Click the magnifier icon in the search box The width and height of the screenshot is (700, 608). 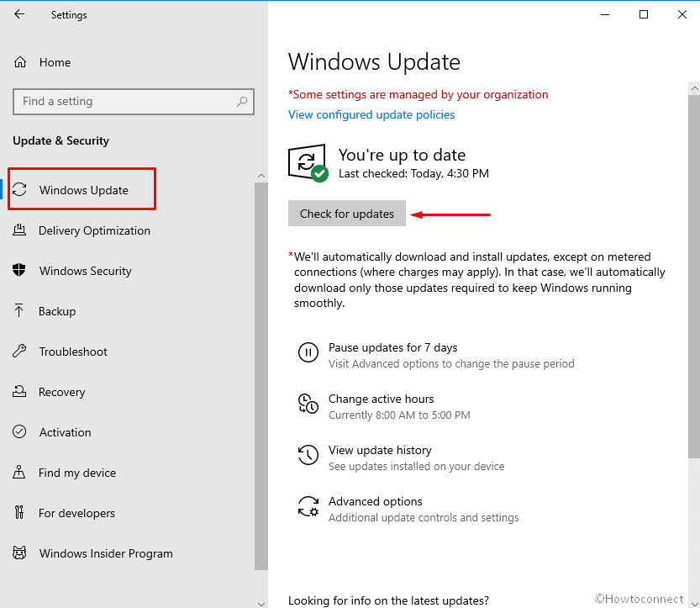(x=242, y=102)
